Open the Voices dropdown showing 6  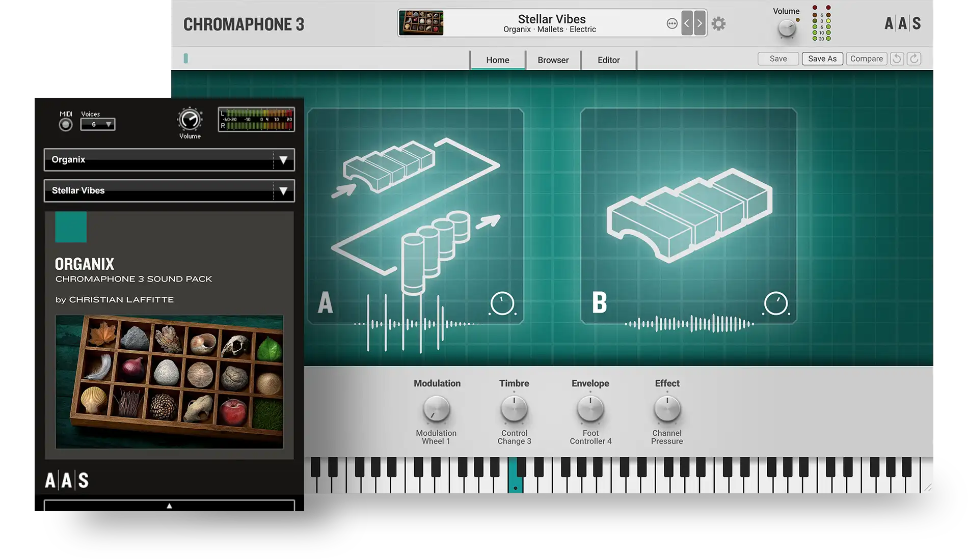[98, 124]
